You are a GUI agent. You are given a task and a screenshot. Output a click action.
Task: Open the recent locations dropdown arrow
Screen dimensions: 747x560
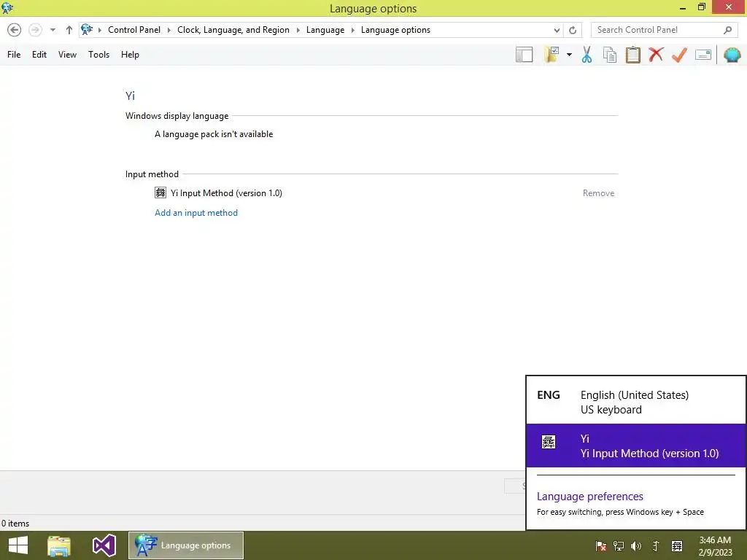[53, 30]
